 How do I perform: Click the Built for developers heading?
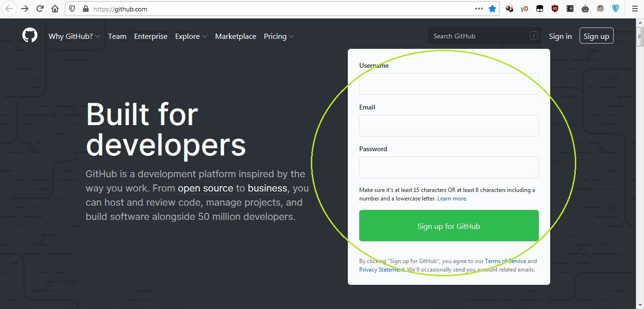[x=166, y=129]
